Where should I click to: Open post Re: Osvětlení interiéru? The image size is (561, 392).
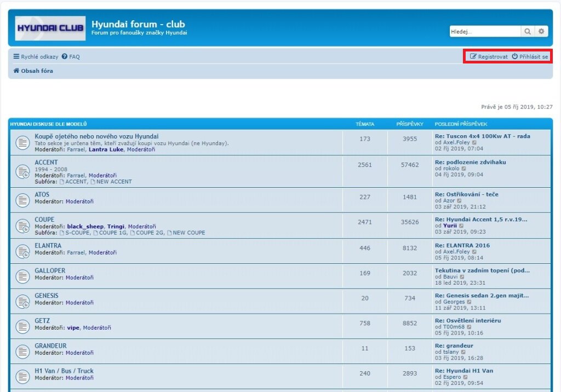(468, 320)
